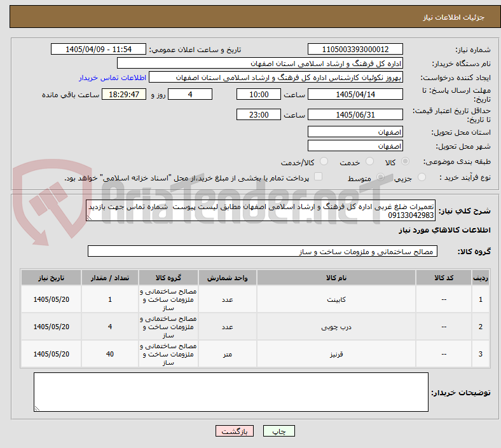This screenshot has width=501, height=448.
Task: Click the remaining days field showing 4
Action: click(190, 94)
